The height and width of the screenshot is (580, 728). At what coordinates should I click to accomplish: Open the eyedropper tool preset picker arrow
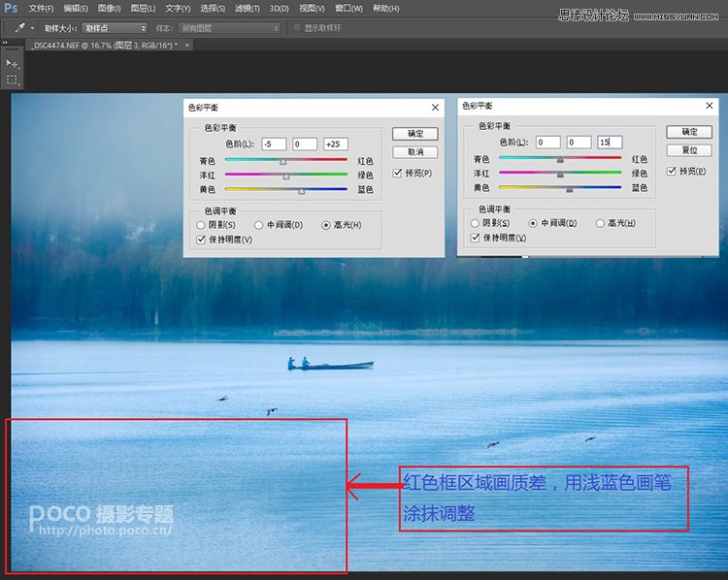(32, 28)
